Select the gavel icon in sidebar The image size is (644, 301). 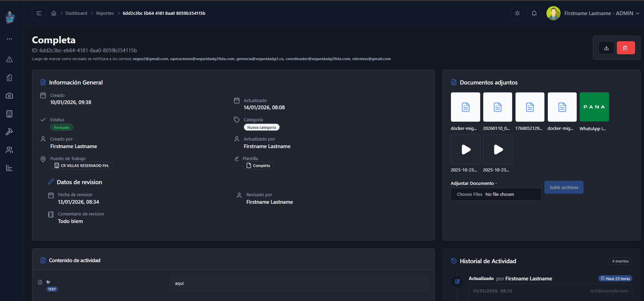click(x=9, y=132)
